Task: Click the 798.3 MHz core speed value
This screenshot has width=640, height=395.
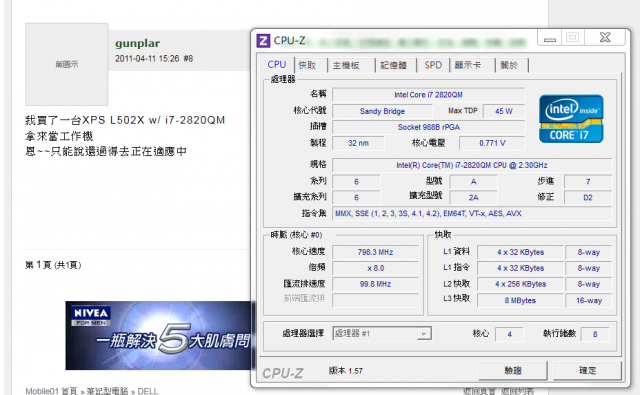Action: click(376, 252)
